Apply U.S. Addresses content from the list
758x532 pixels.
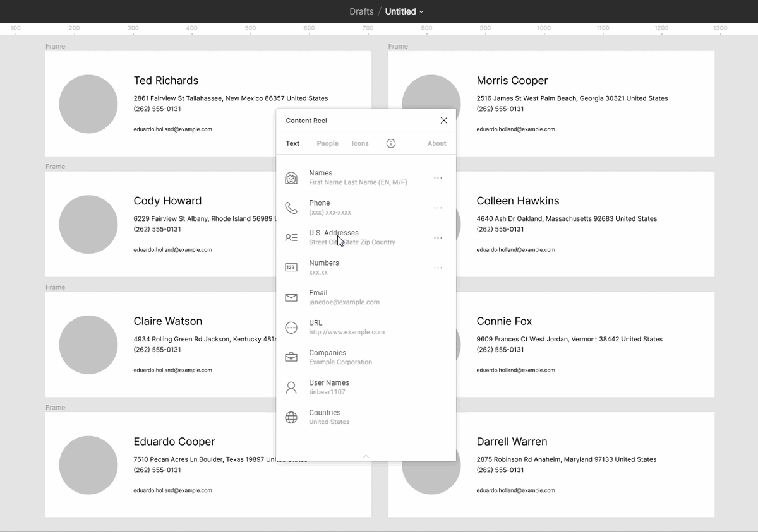pyautogui.click(x=366, y=238)
